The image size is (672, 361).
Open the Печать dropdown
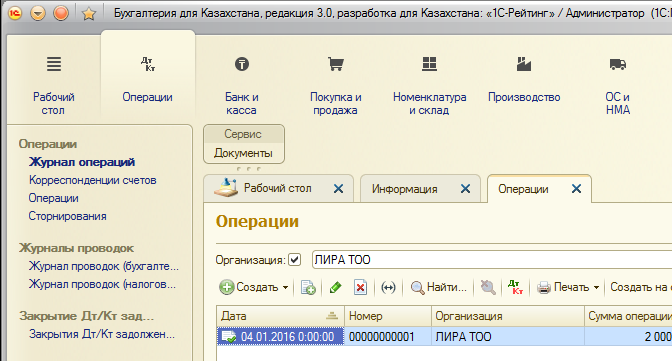[568, 287]
